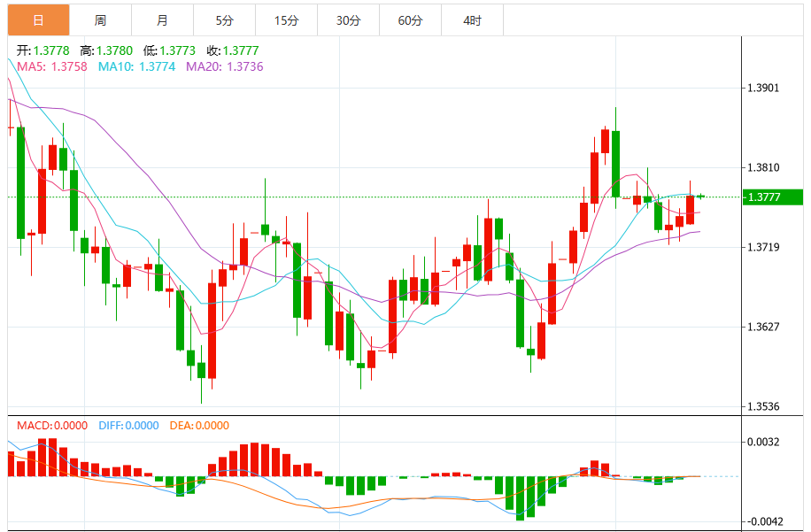Screen dimensions: 811x532
Task: Click the low price 低:1.3773
Action: (x=170, y=50)
